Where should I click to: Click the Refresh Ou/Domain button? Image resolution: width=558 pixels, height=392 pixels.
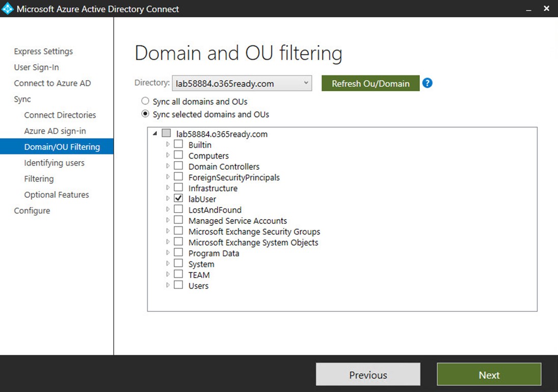click(x=370, y=83)
